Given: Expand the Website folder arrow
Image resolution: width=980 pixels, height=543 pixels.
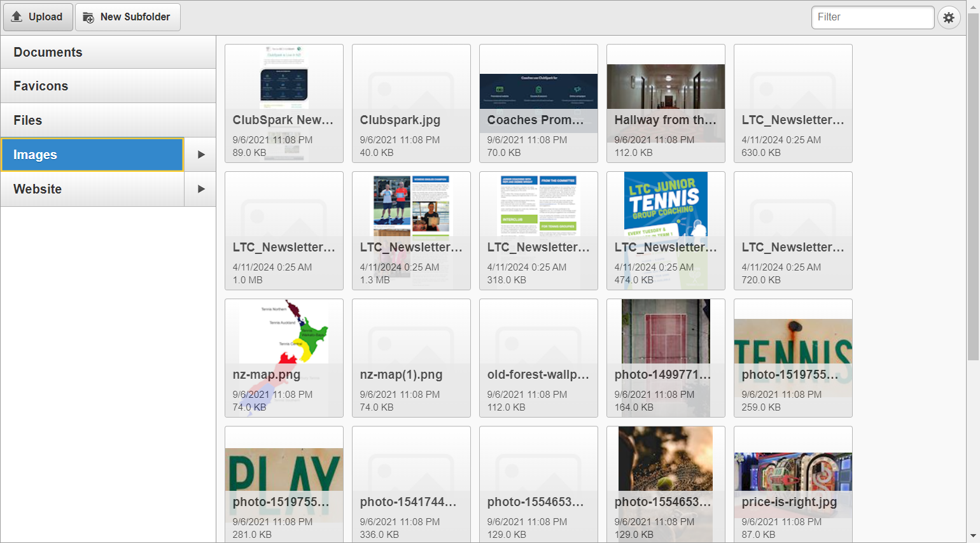Looking at the screenshot, I should click(x=200, y=189).
